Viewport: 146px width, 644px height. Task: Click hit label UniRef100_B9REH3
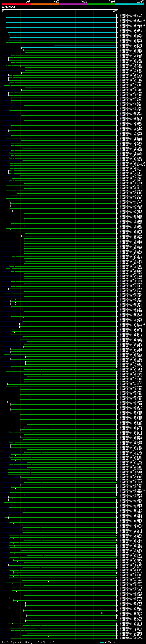(x=131, y=85)
